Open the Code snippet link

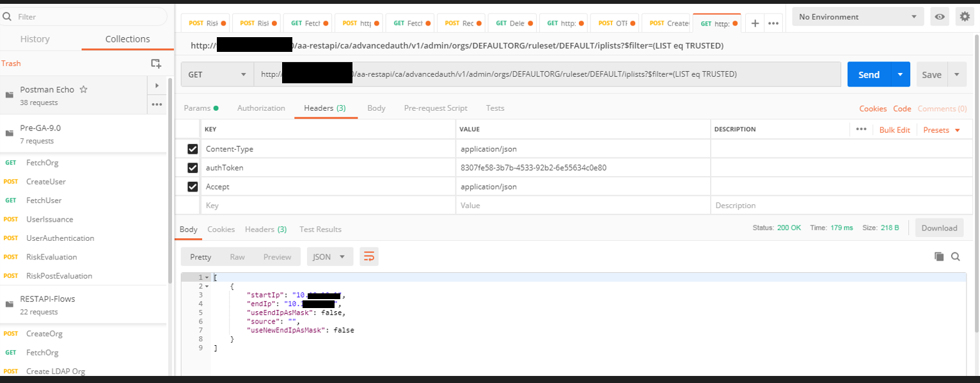[x=902, y=109]
